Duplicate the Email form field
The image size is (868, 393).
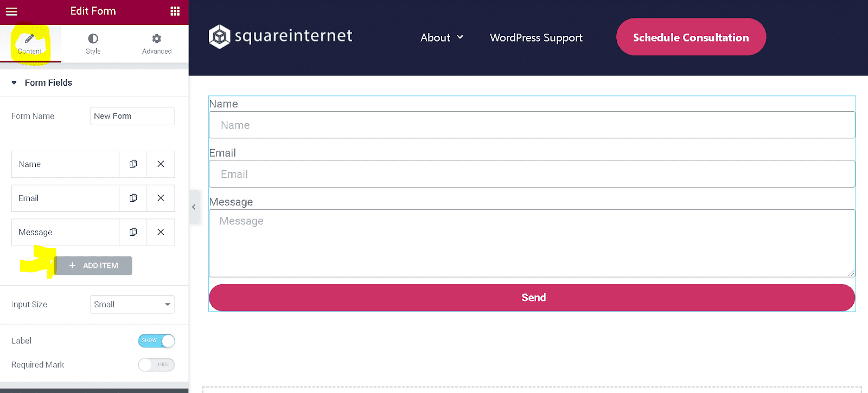(132, 198)
